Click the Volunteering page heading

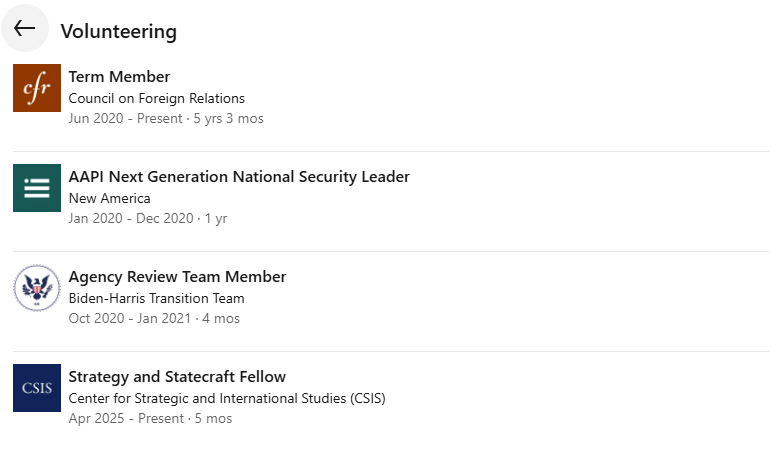(118, 31)
